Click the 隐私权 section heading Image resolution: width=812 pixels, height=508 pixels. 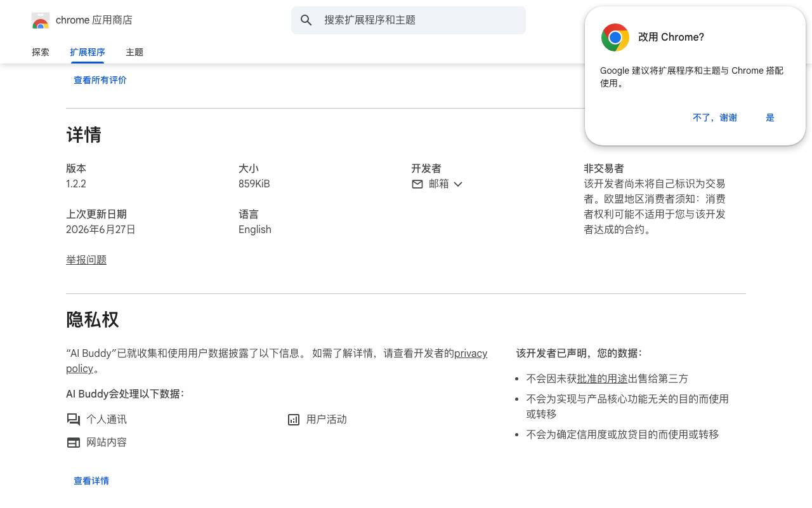point(93,319)
